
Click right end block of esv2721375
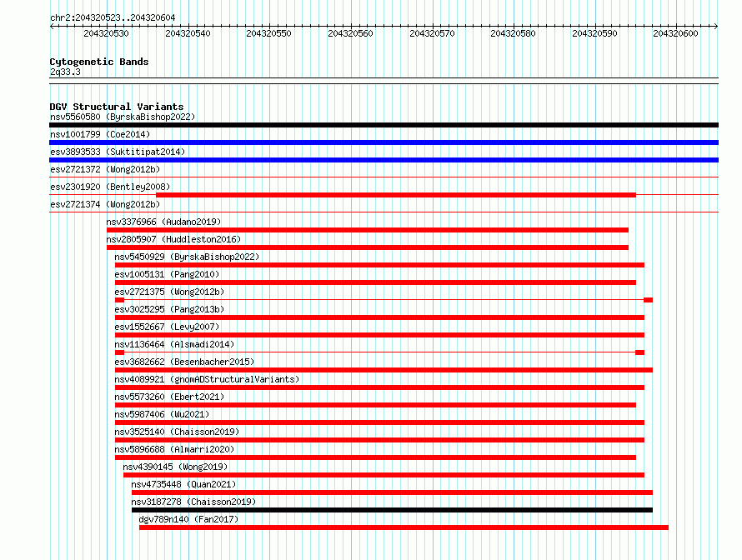pyautogui.click(x=649, y=300)
